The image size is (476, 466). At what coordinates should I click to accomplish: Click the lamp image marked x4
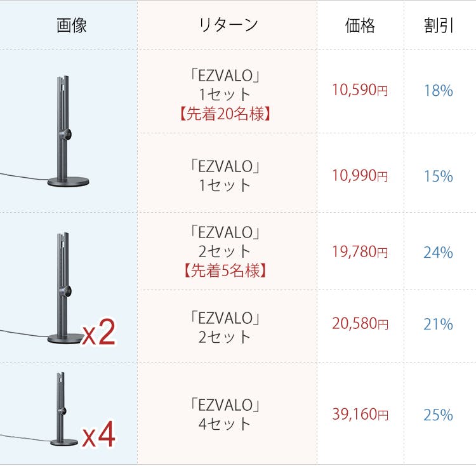click(x=63, y=411)
